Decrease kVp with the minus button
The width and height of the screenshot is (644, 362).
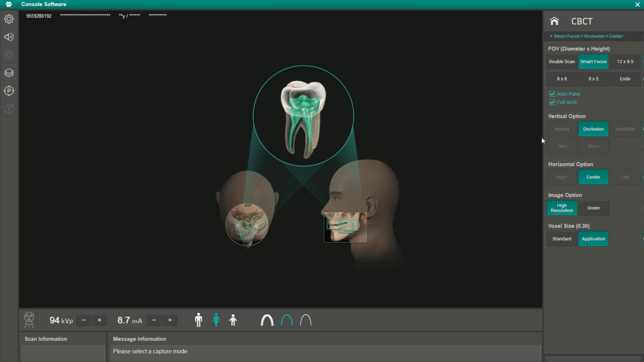click(84, 320)
